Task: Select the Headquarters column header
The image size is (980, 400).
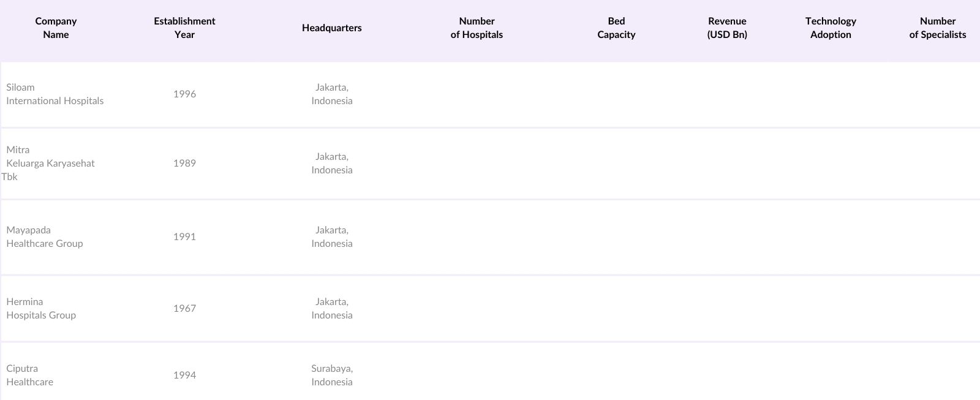Action: [x=331, y=28]
